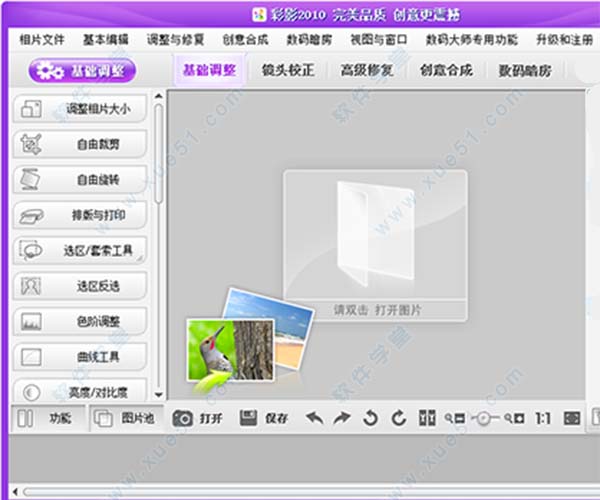Expand the 选区/套索工具 corner arrow
The height and width of the screenshot is (500, 600).
[x=140, y=259]
